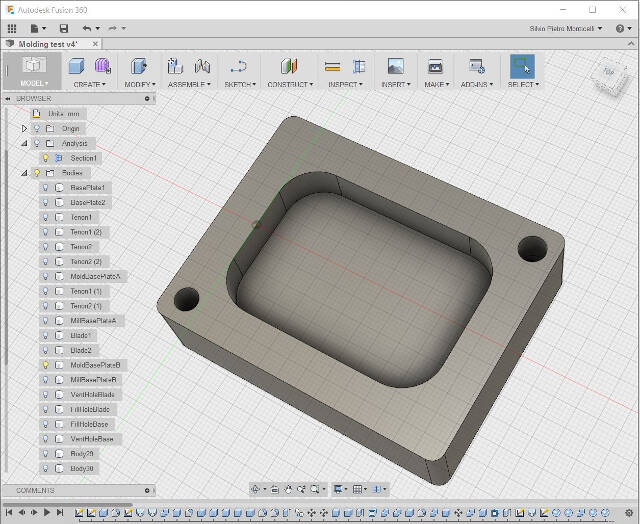Start a sketch with Sketch icon
This screenshot has width=640, height=524.
(238, 66)
